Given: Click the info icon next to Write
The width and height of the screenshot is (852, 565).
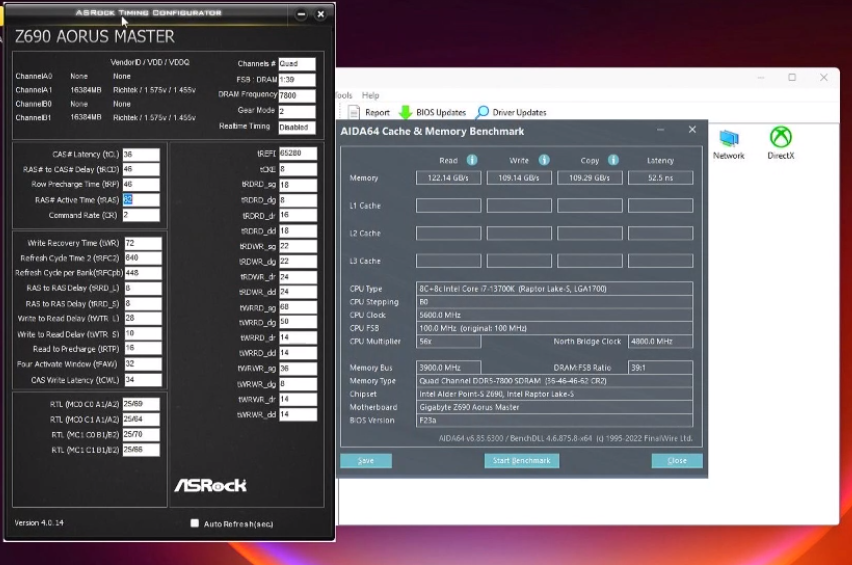Looking at the screenshot, I should click(x=543, y=160).
